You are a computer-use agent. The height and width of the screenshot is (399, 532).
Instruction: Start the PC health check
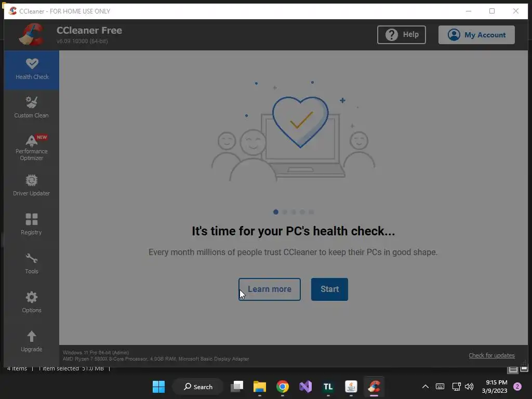(x=329, y=289)
